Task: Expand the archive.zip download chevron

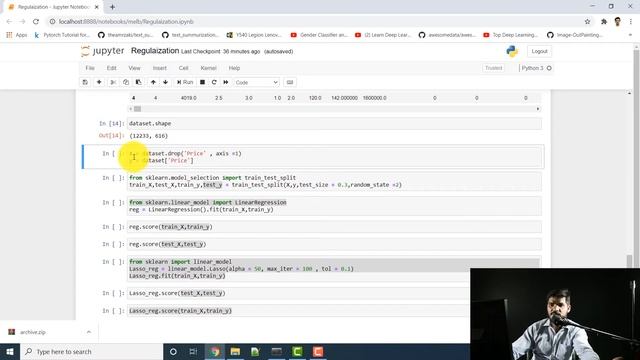Action: pyautogui.click(x=89, y=332)
